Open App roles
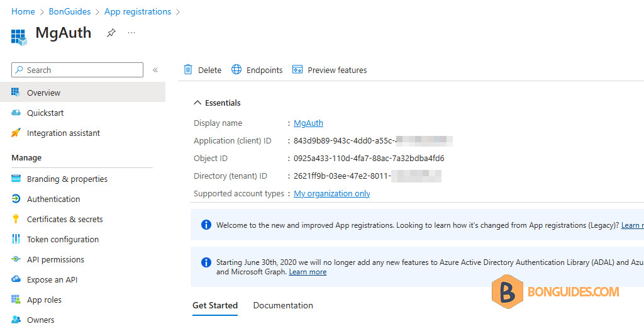 [x=45, y=300]
